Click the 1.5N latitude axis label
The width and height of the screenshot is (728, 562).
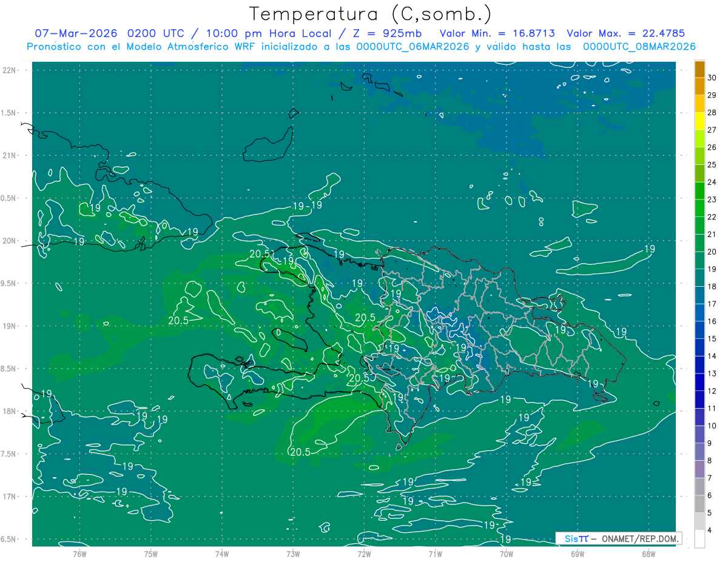pos(9,113)
